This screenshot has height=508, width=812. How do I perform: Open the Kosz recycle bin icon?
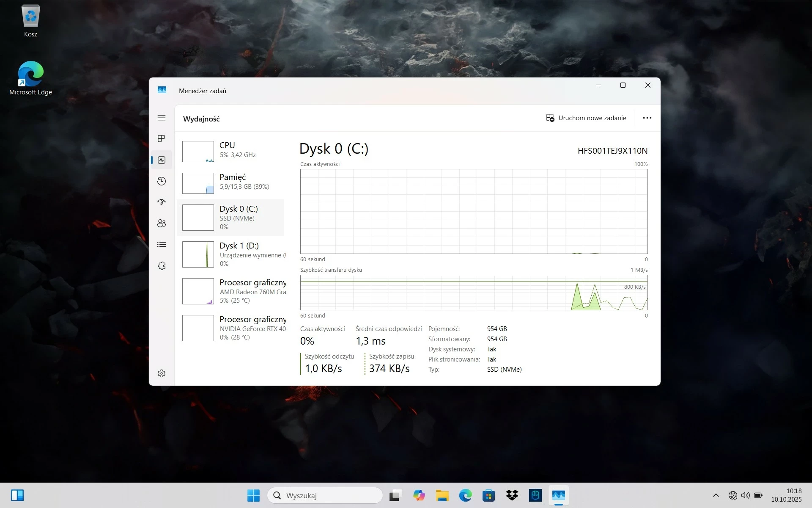(x=30, y=21)
